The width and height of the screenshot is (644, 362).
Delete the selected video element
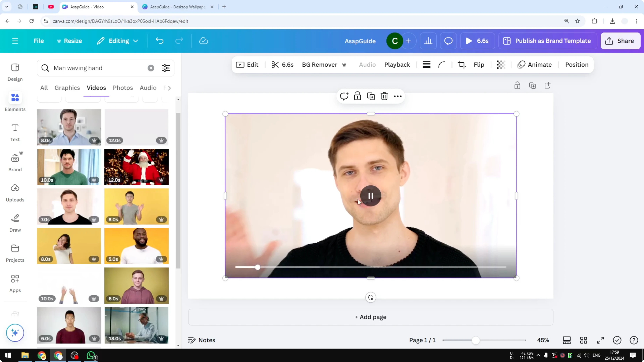[384, 96]
